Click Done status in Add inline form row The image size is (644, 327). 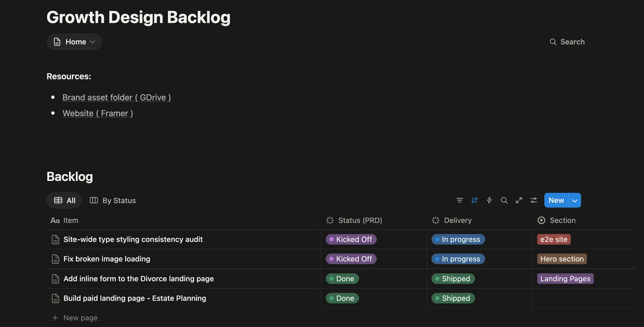click(342, 279)
